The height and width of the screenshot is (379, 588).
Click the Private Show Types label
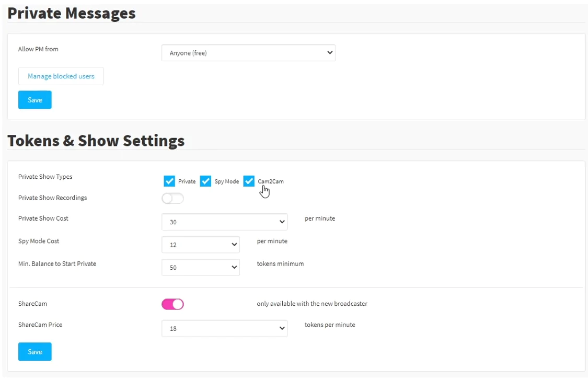coord(45,177)
